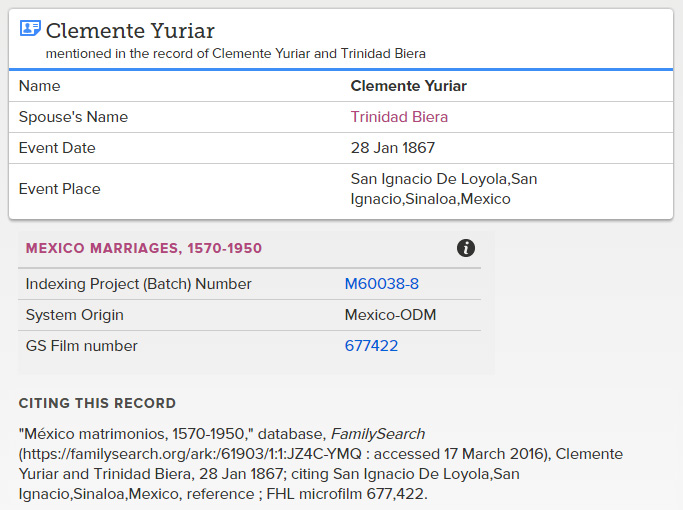Click the italic FamilySearch text in the citation
683x510 pixels.
[x=378, y=434]
